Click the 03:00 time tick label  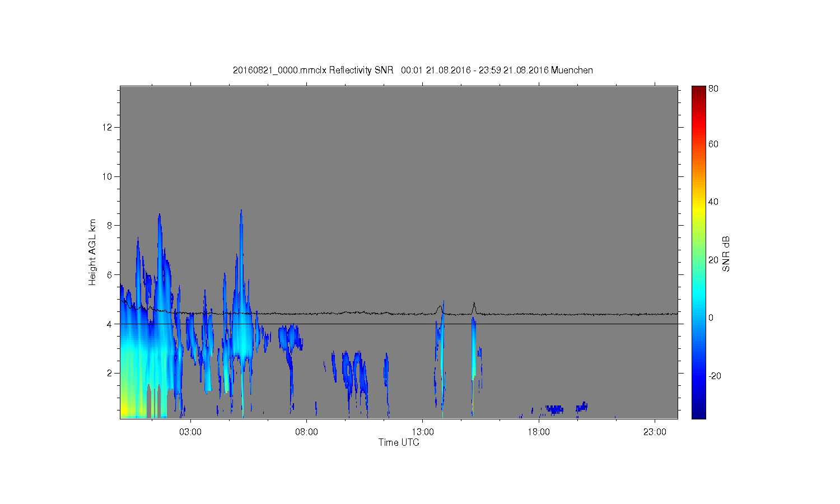[x=190, y=432]
